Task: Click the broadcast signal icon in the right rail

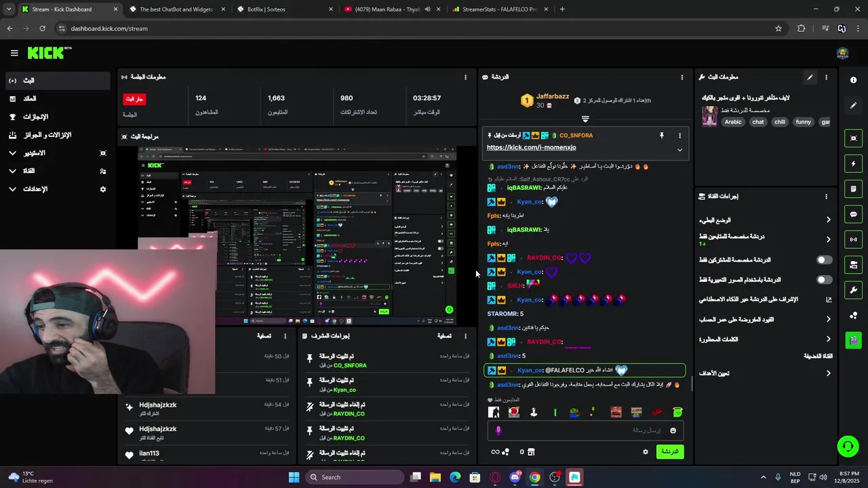Action: tap(853, 239)
